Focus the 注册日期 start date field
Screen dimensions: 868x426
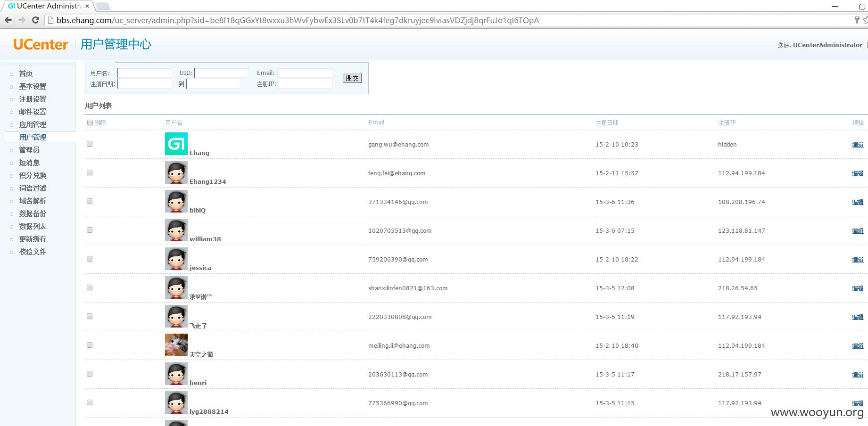(x=145, y=84)
